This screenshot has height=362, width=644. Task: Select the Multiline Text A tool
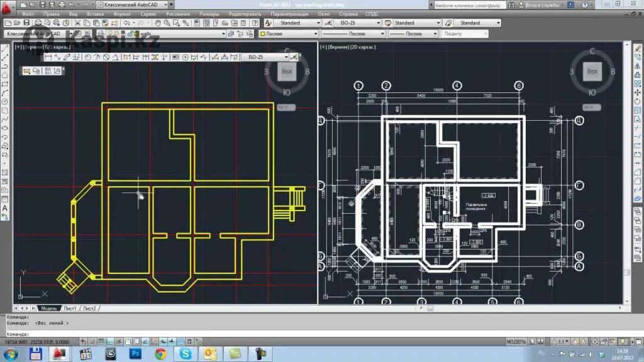pyautogui.click(x=5, y=207)
